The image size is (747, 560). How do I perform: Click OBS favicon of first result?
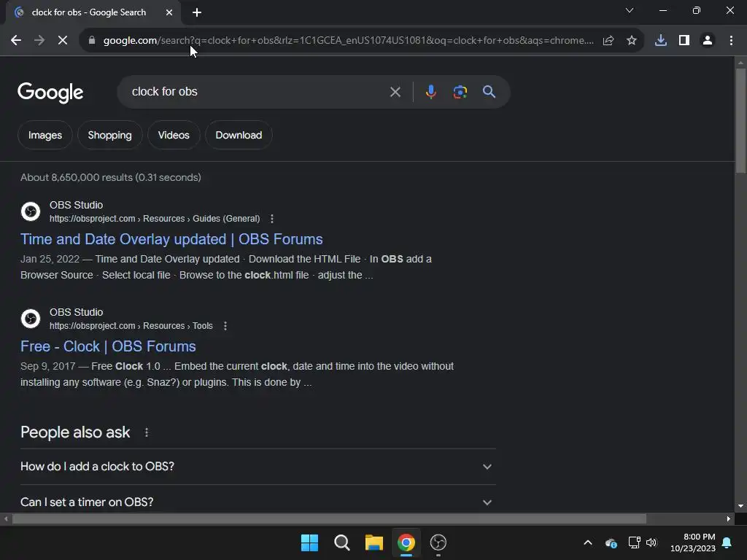[31, 211]
